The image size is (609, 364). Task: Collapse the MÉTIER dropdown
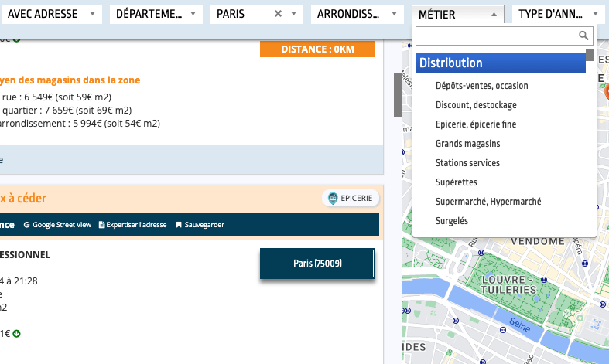coord(458,15)
